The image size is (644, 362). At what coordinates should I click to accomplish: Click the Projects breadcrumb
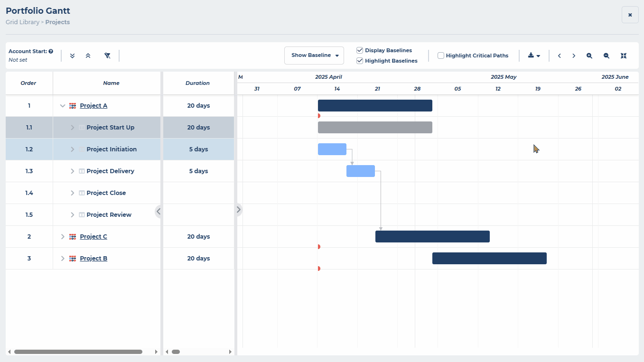pos(57,22)
